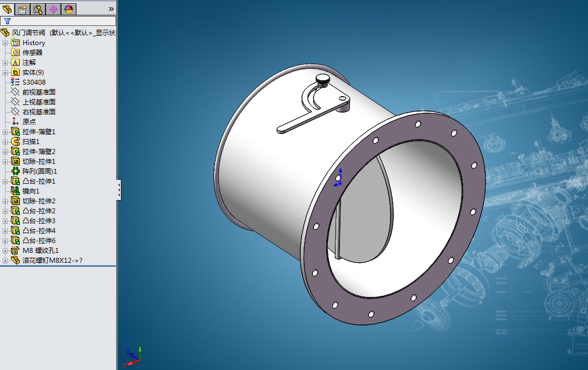Open the DimXpertManager tab
This screenshot has width=588, height=370.
point(53,9)
